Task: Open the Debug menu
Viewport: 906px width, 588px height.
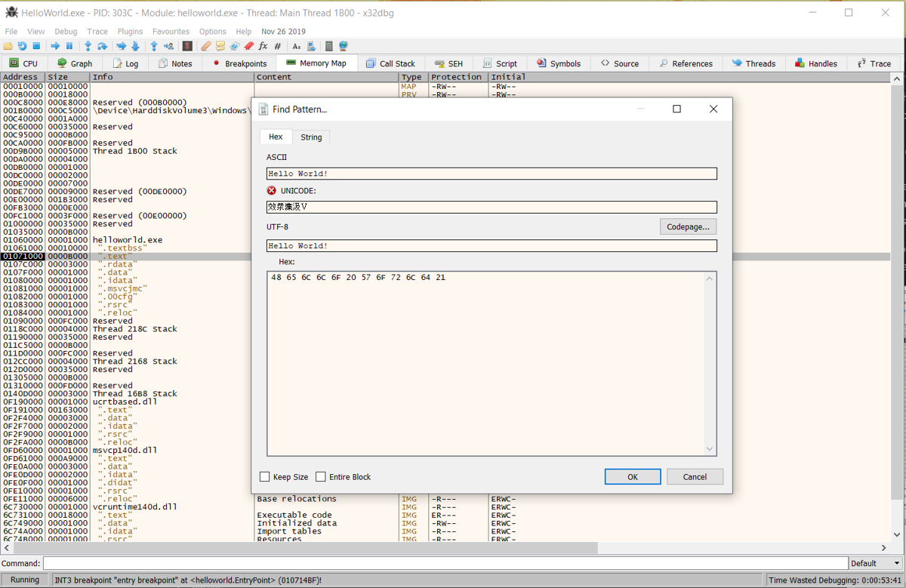Action: (66, 32)
